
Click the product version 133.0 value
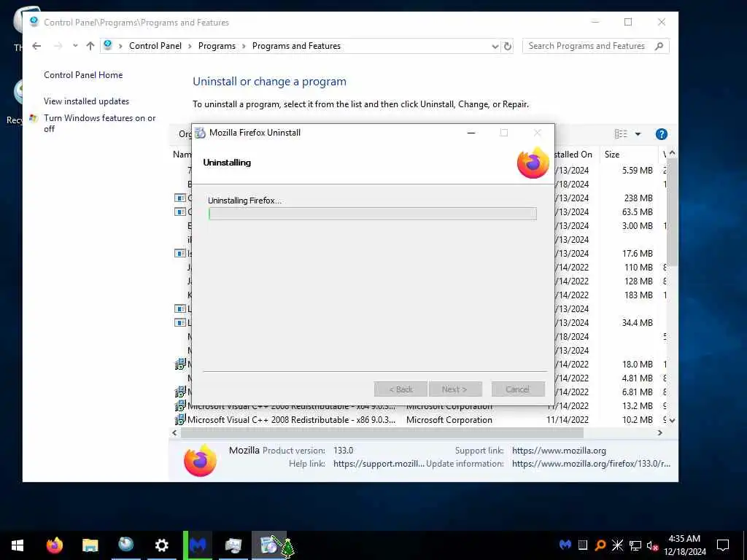pyautogui.click(x=343, y=451)
